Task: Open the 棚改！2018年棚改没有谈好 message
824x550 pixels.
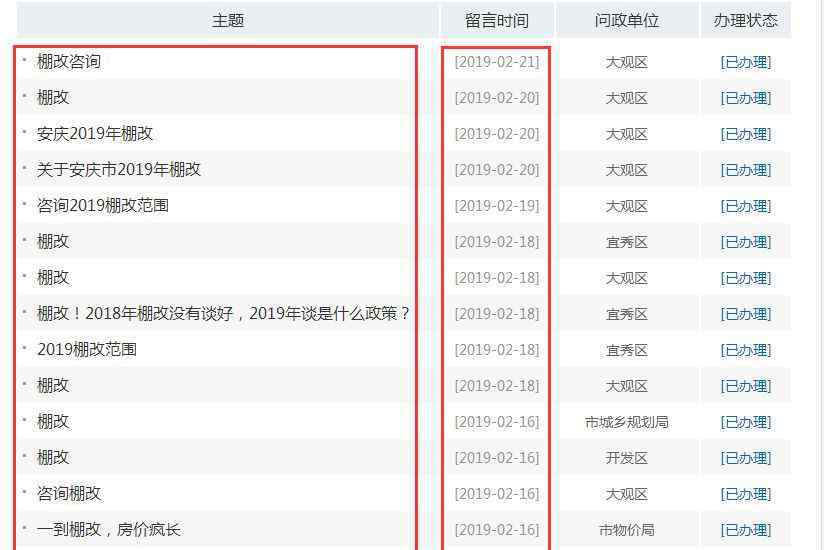Action: [x=223, y=314]
